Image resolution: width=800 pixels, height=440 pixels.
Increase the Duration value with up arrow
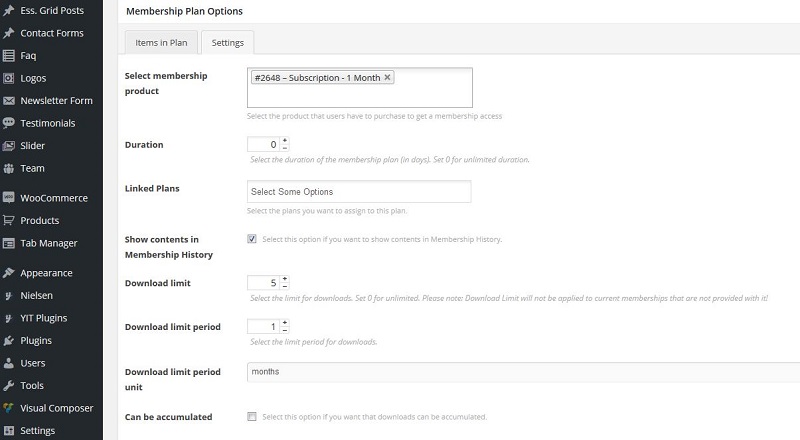click(x=285, y=140)
